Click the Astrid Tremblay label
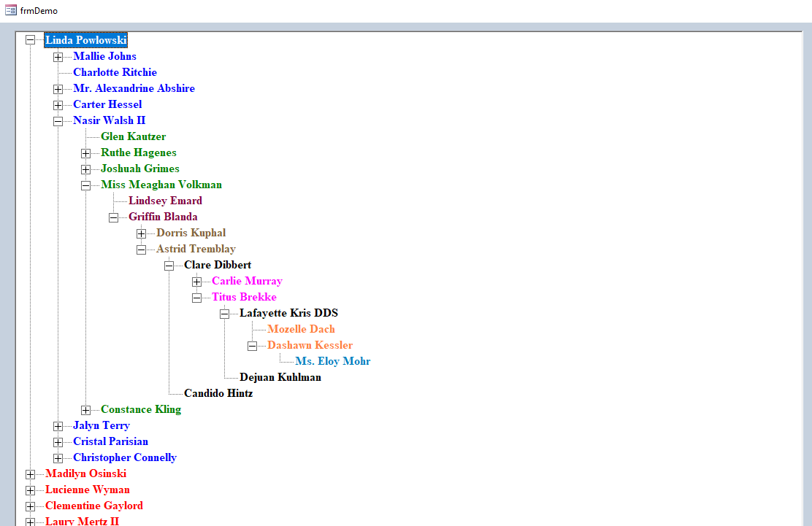 pyautogui.click(x=196, y=248)
